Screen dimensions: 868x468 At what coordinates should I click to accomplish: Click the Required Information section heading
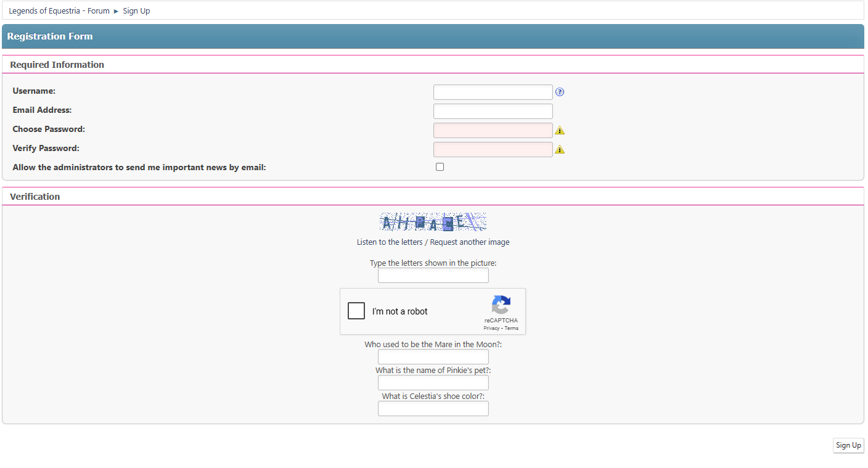point(57,65)
